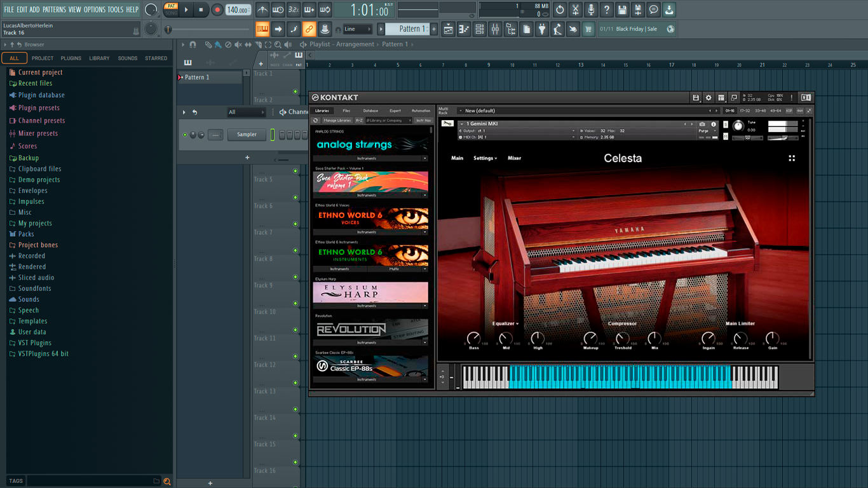Open the plugin picker plug icon
Screen dimensions: 868x488
(542, 29)
